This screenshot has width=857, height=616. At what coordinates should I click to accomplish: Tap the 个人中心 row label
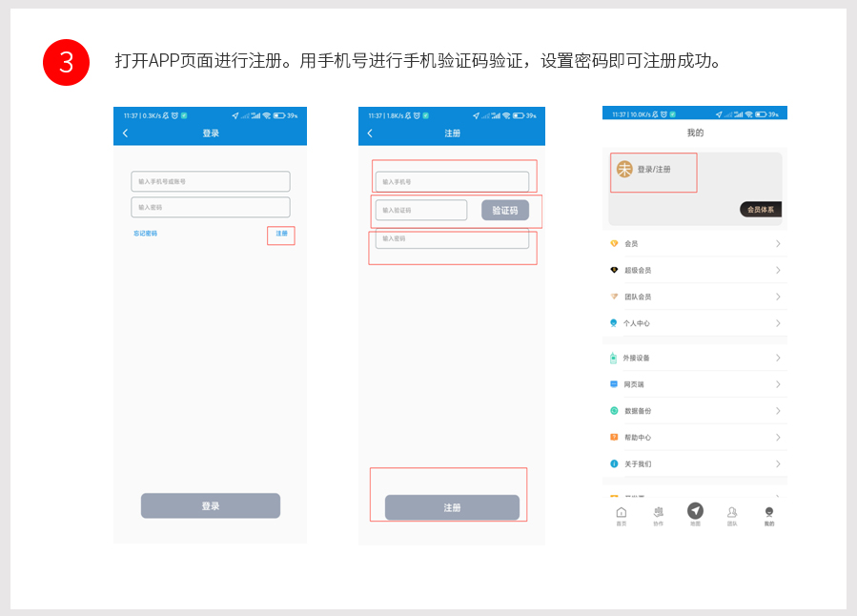click(637, 323)
